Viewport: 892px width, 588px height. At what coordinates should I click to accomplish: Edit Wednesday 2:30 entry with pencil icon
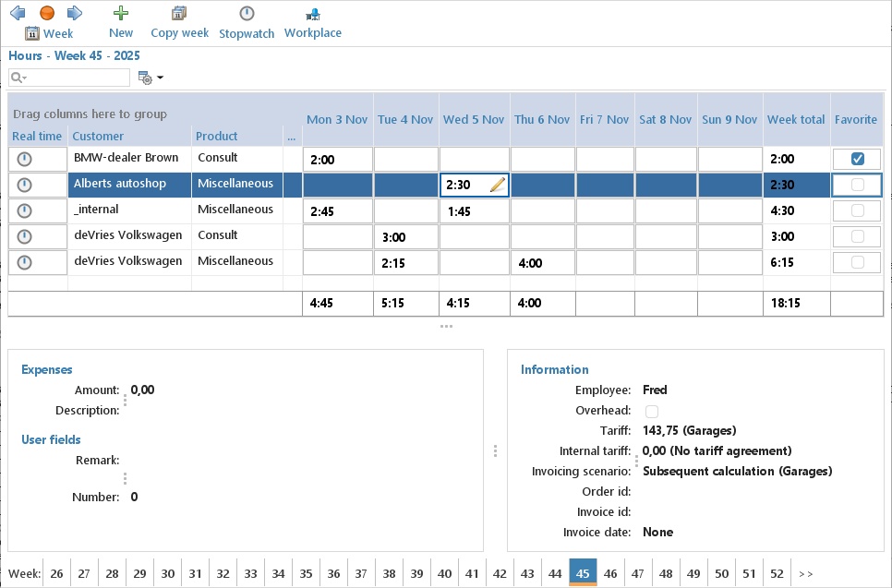497,185
